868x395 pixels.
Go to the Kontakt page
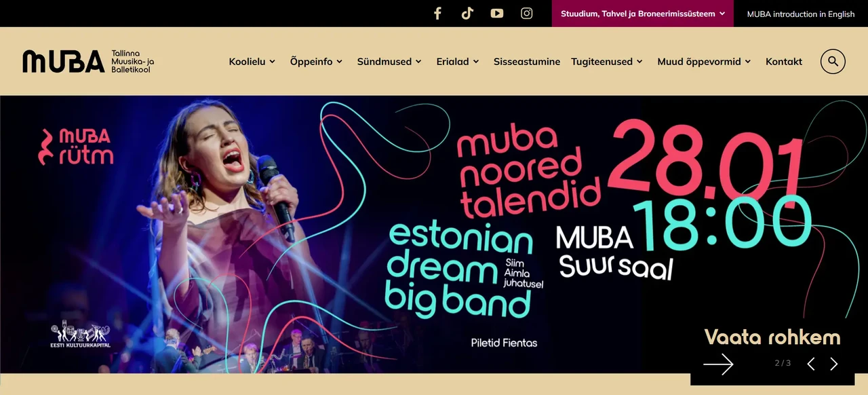coord(784,61)
